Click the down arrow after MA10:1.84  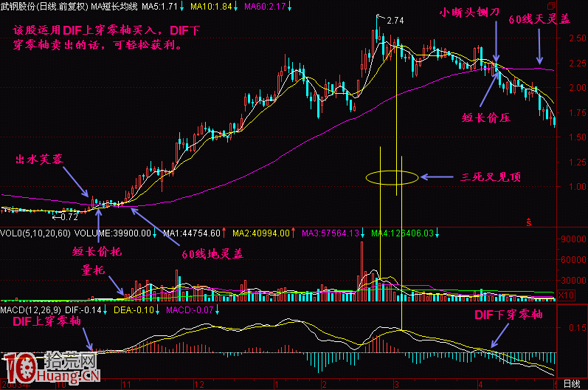click(x=236, y=7)
